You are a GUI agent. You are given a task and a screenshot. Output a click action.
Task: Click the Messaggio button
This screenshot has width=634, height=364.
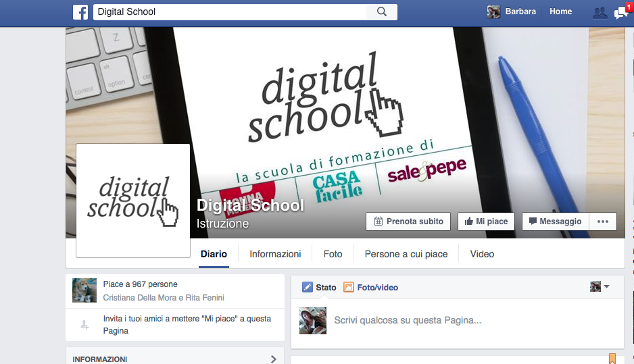554,222
